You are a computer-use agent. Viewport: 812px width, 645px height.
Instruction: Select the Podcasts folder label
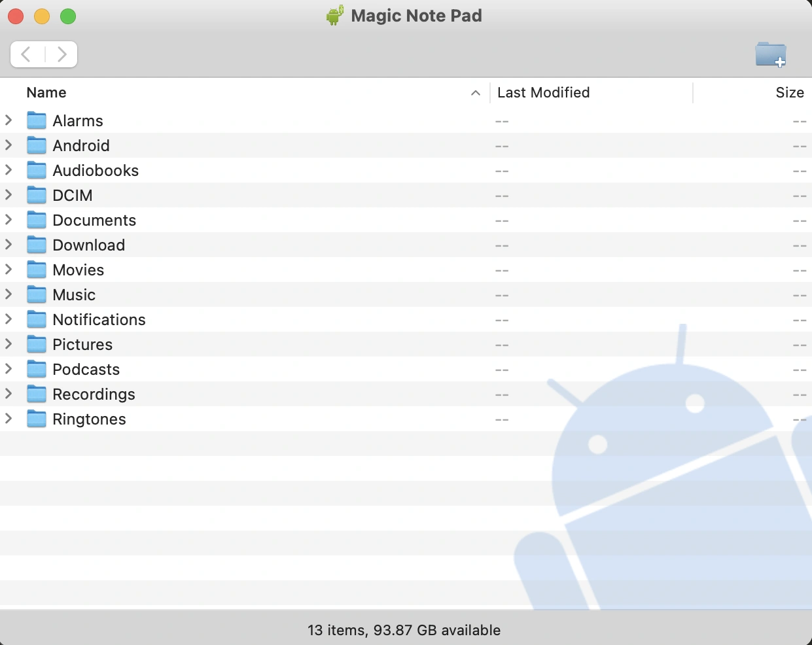[x=86, y=370]
